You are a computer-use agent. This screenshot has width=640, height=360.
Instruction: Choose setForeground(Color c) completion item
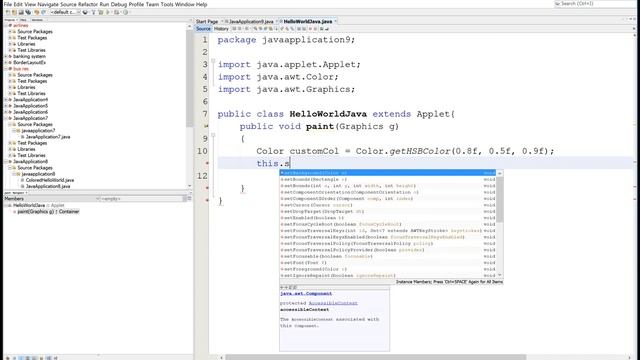(388, 269)
